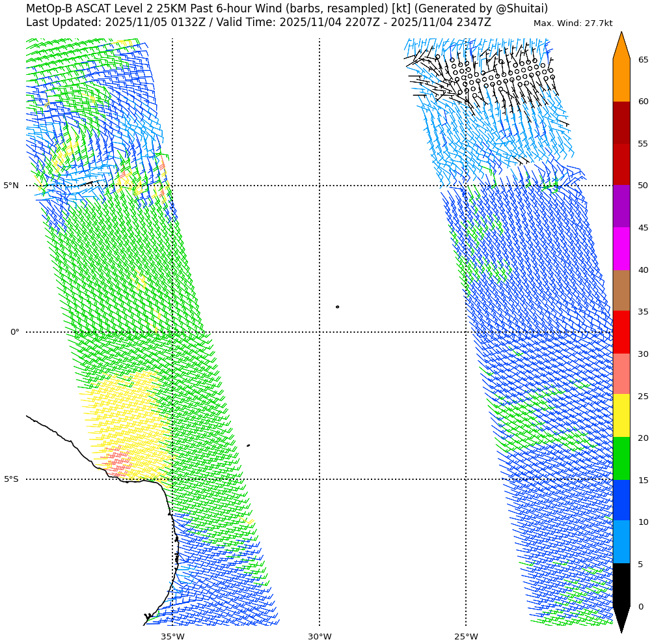Click the black 0-5 kt colorbar segment
The image size is (652, 644).
point(621,584)
